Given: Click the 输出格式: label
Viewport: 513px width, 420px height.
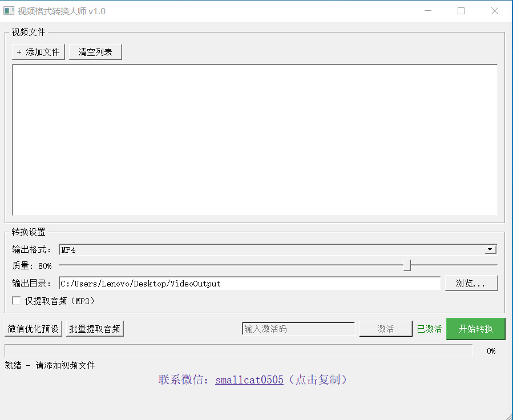Looking at the screenshot, I should pos(31,249).
